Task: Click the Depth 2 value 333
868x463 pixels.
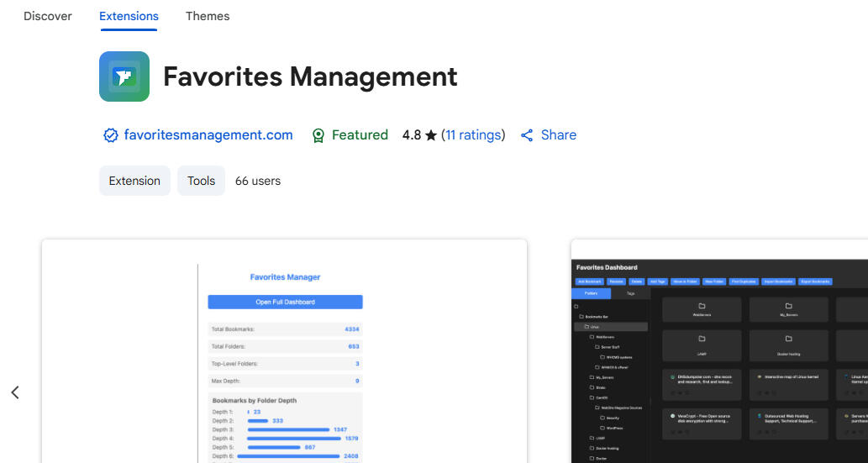Action: pyautogui.click(x=277, y=421)
